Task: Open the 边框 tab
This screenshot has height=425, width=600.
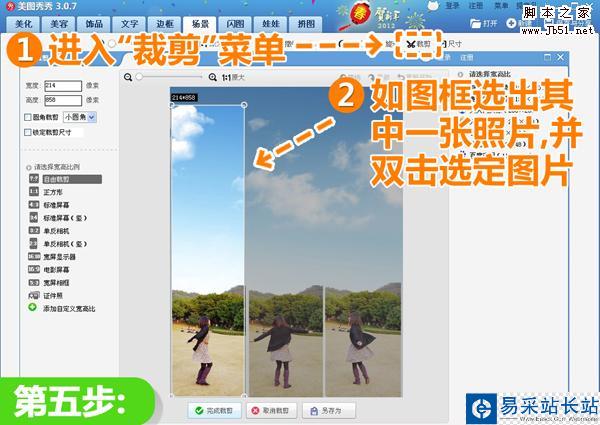Action: click(x=165, y=24)
